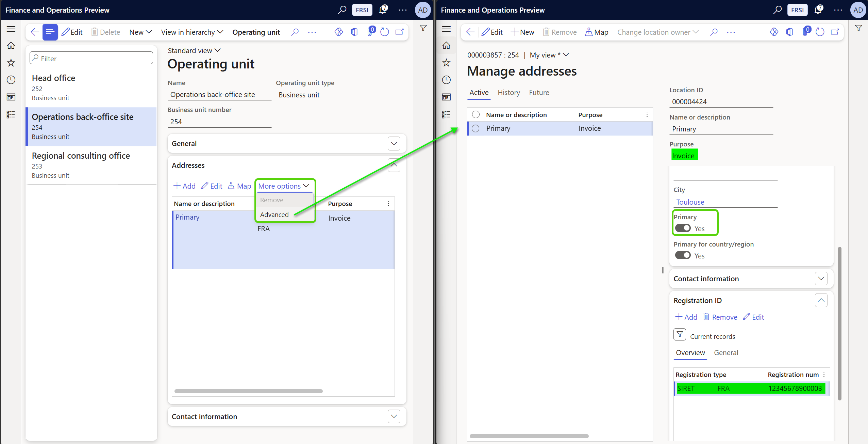Image resolution: width=868 pixels, height=444 pixels.
Task: Click FRSI company button in right window
Action: pyautogui.click(x=797, y=10)
